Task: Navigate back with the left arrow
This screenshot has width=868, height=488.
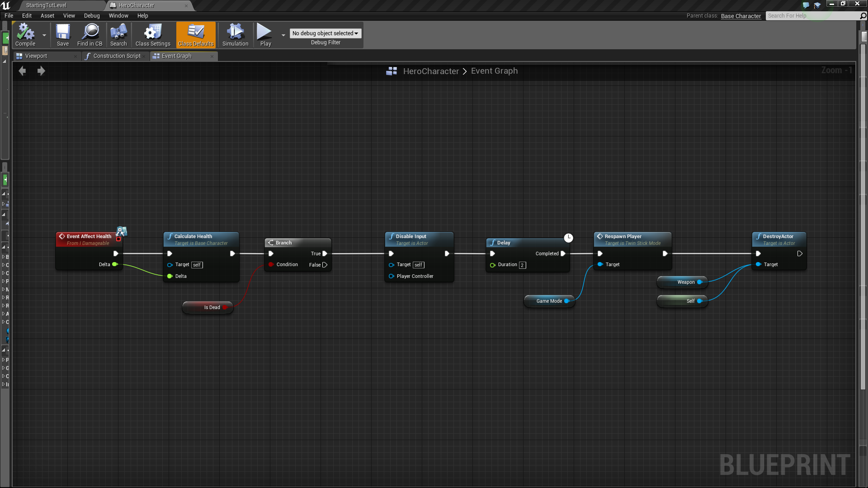Action: tap(22, 71)
